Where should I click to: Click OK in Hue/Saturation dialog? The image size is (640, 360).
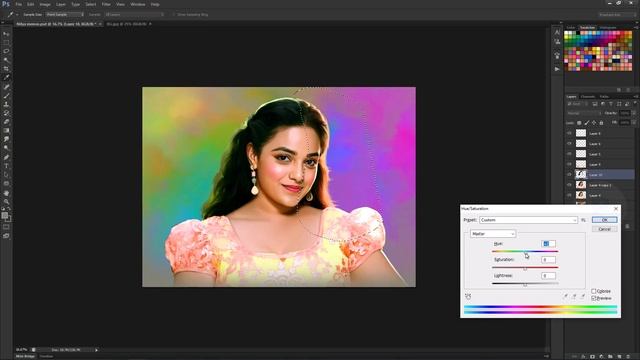(x=604, y=220)
